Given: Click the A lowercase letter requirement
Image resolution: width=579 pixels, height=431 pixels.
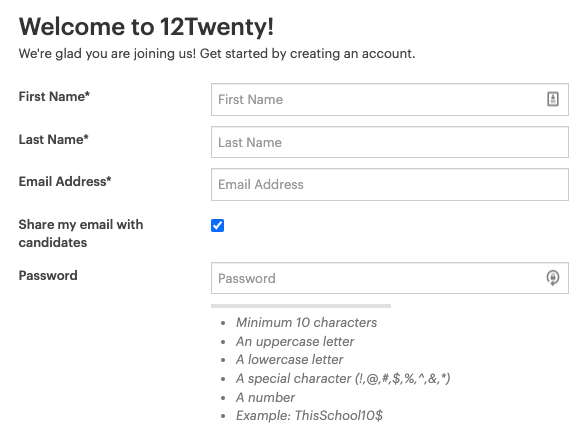Looking at the screenshot, I should click(290, 359).
